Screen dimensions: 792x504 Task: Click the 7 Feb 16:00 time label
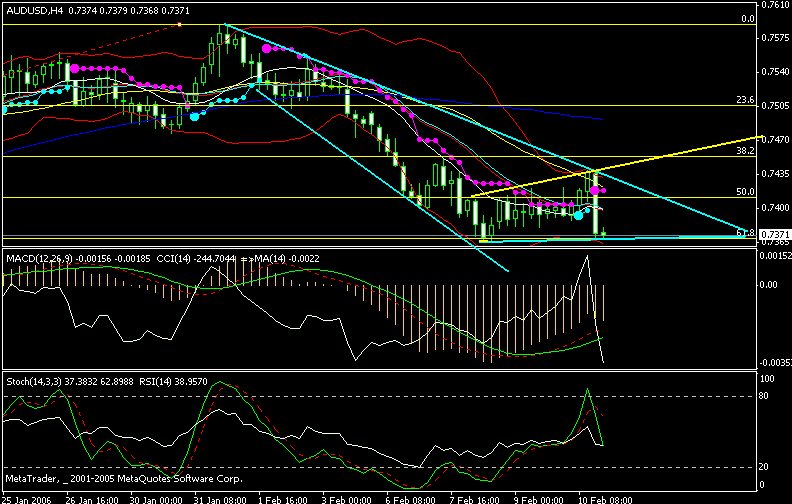476,500
